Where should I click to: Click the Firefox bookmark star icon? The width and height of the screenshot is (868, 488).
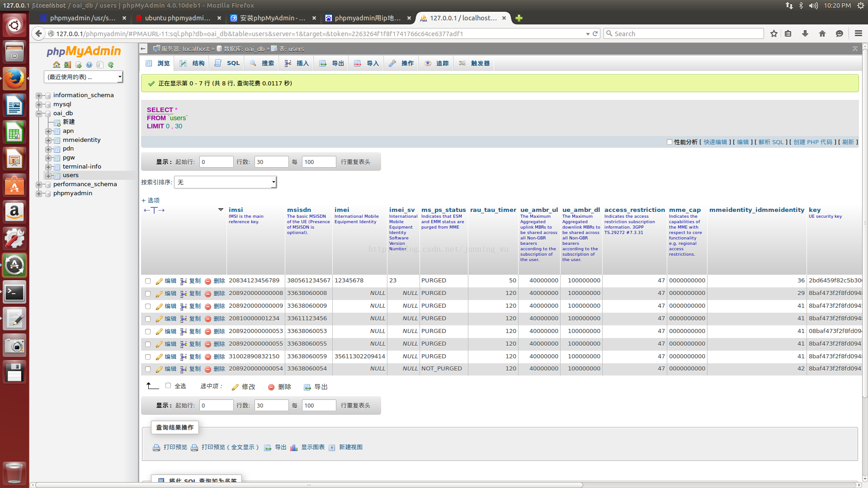774,33
